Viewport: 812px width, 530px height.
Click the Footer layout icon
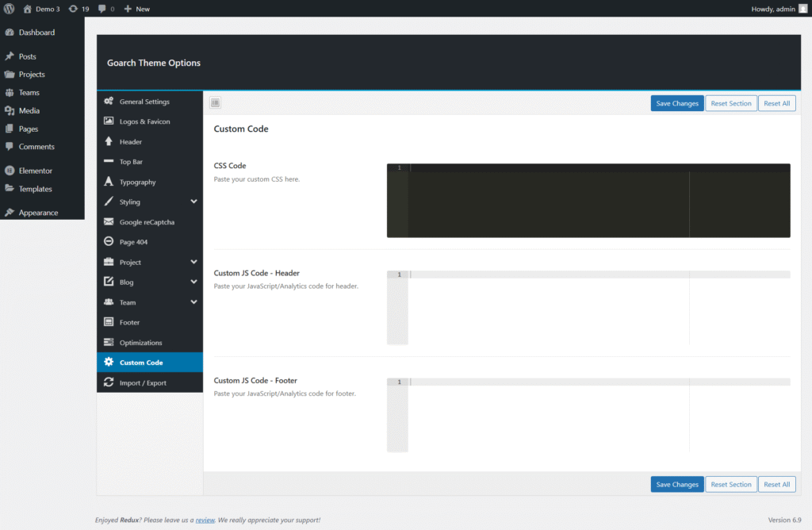pos(109,322)
